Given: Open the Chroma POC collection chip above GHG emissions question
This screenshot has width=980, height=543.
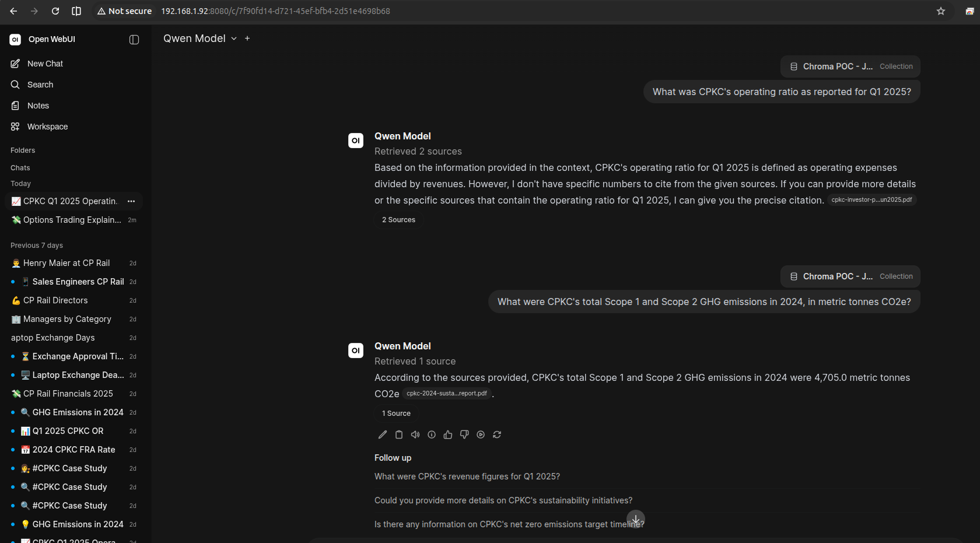Looking at the screenshot, I should [850, 276].
